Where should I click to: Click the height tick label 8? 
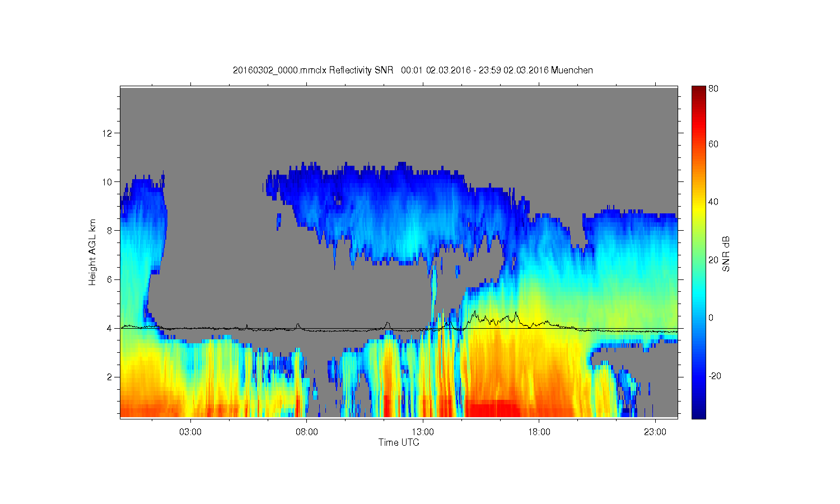(110, 230)
